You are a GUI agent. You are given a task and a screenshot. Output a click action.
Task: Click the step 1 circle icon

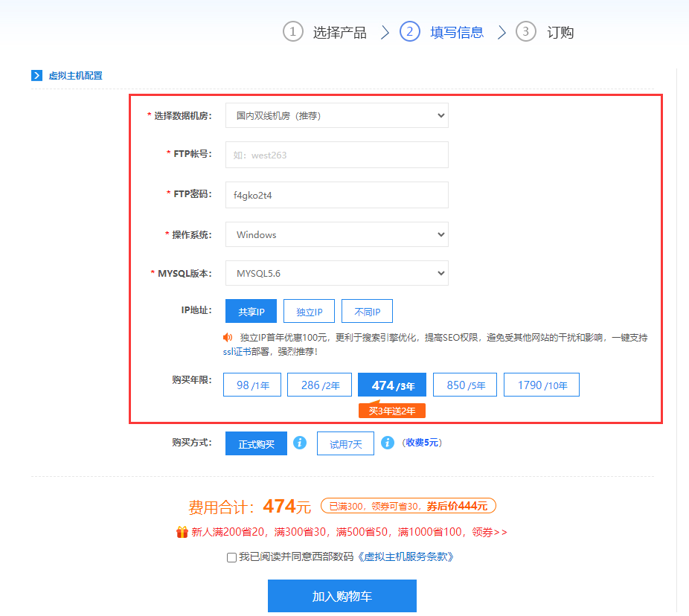[x=293, y=31]
